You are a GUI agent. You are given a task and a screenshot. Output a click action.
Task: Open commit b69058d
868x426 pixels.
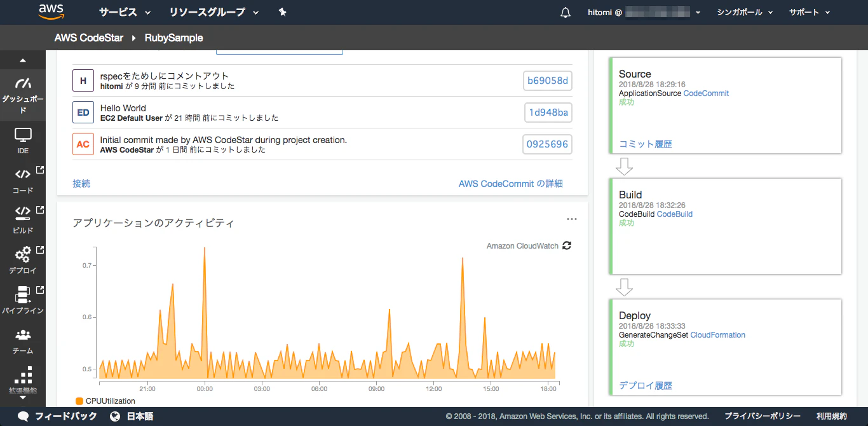pos(548,81)
